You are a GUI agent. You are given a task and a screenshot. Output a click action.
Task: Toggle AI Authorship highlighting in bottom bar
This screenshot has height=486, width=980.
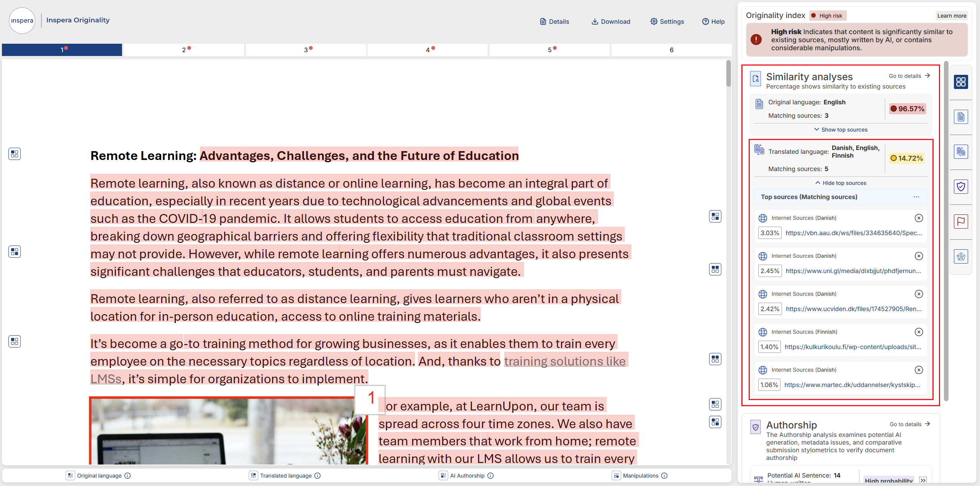[x=443, y=476]
